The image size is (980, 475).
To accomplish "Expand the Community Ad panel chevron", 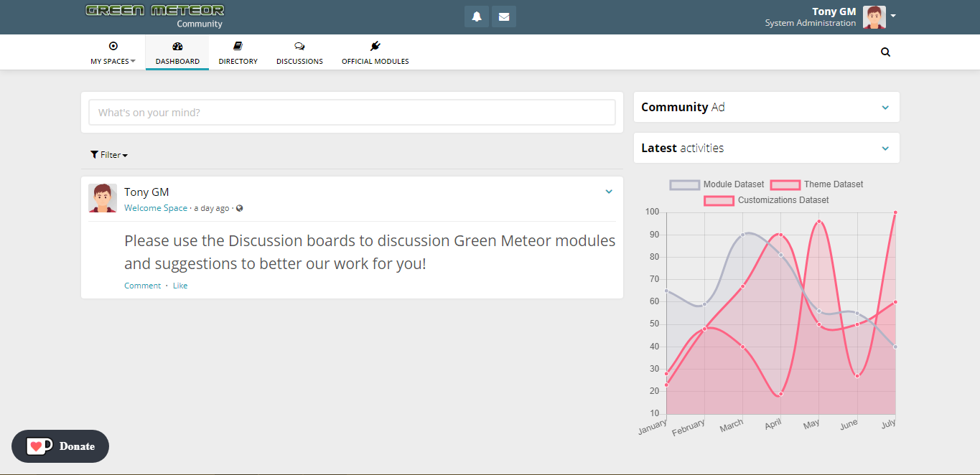I will coord(885,108).
